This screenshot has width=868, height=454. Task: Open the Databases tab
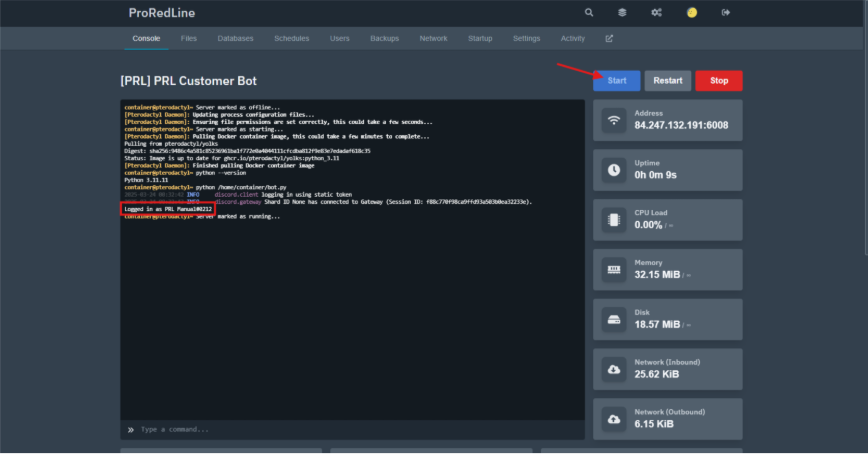pyautogui.click(x=235, y=38)
